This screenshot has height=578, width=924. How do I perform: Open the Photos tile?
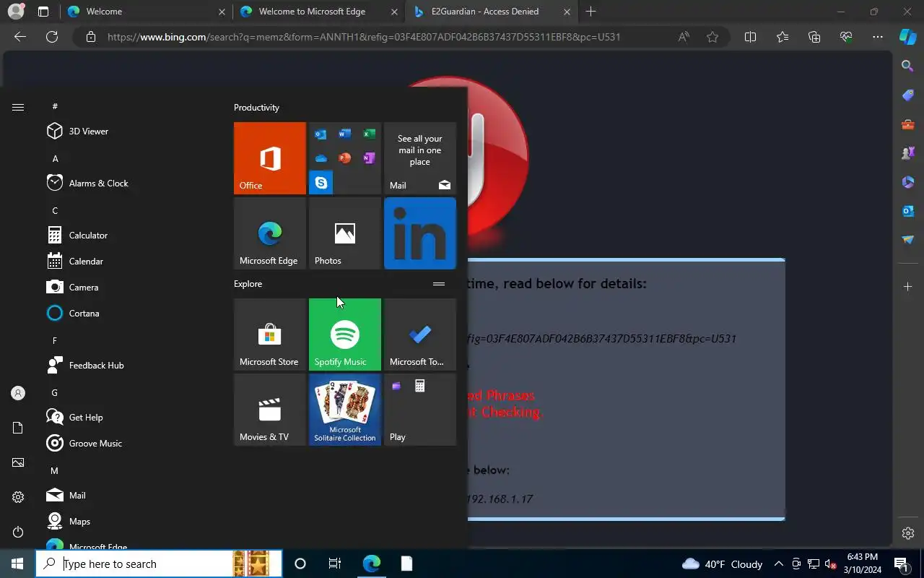[345, 233]
